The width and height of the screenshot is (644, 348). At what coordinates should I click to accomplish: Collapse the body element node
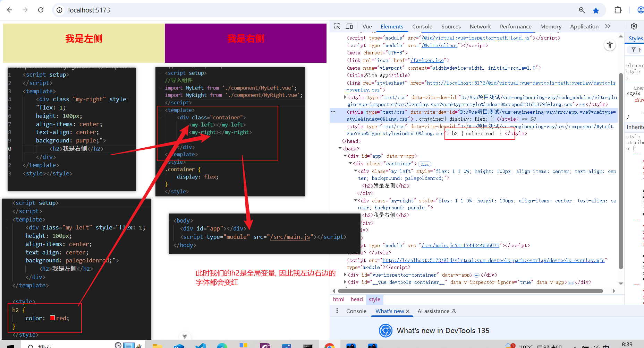click(x=340, y=148)
